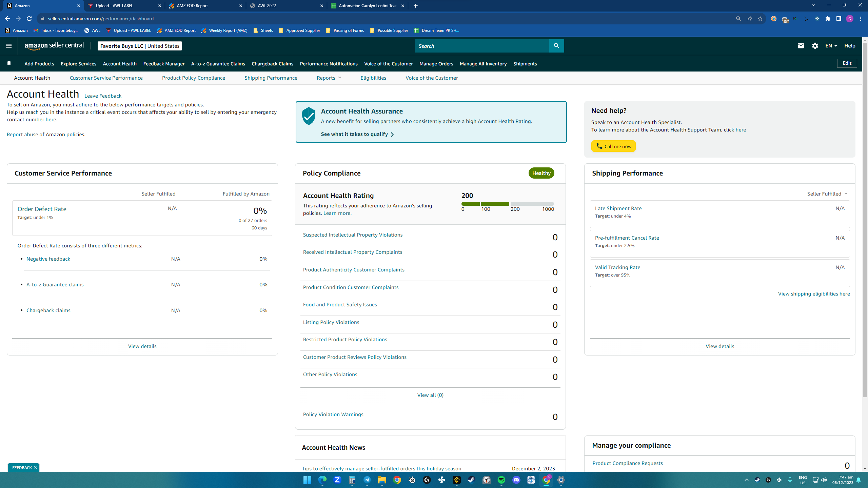Open the Chrome side panel icon
This screenshot has width=868, height=488.
(839, 19)
